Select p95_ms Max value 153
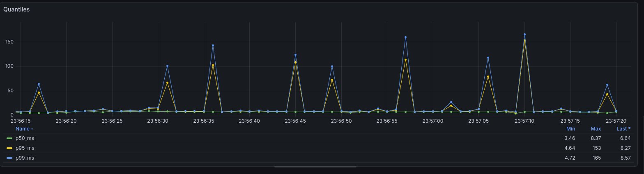Viewport: 644px width, 174px height. coord(597,148)
